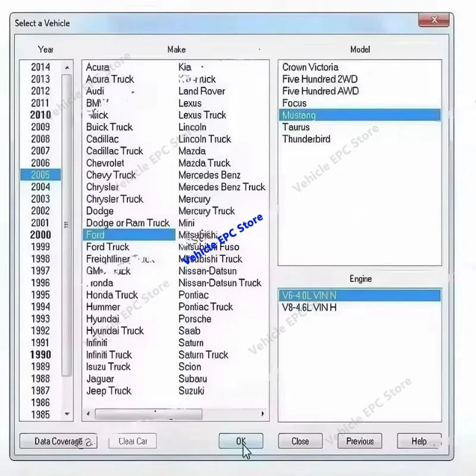Select the Hummer make

(x=103, y=306)
